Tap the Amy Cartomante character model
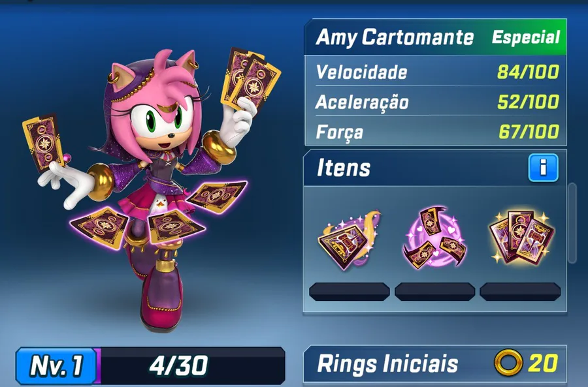The width and height of the screenshot is (588, 387). coord(150,187)
